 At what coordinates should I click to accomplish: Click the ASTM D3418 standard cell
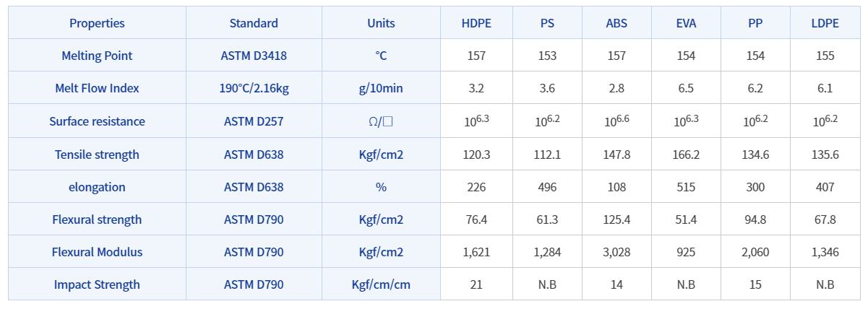pyautogui.click(x=254, y=56)
